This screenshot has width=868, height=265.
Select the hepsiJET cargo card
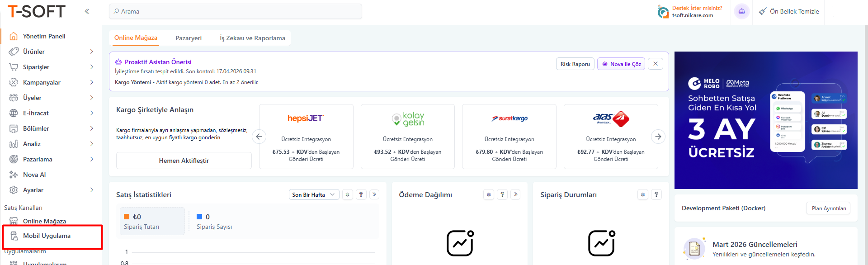point(306,137)
